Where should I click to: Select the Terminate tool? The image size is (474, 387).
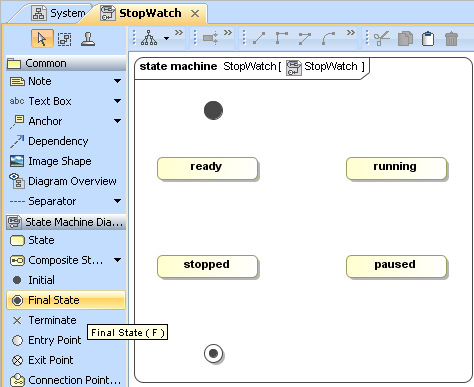tap(44, 320)
